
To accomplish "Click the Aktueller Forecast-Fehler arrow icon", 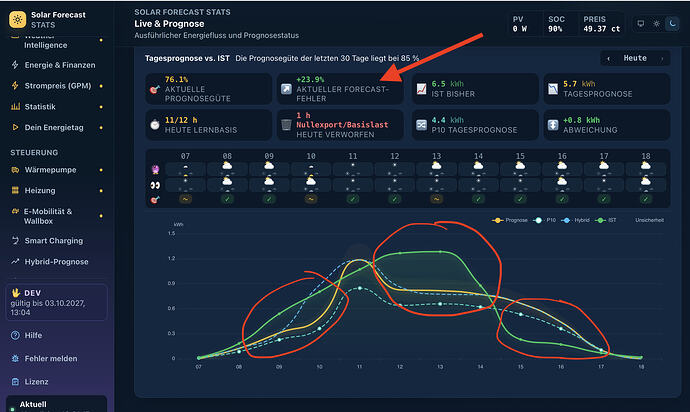I will coord(286,89).
